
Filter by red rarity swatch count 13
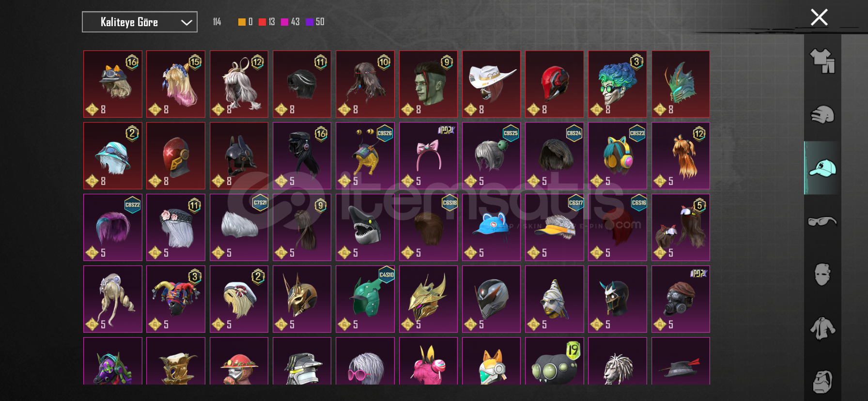[266, 22]
